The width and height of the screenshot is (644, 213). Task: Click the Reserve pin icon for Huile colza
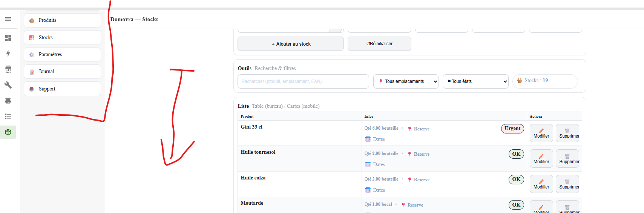click(x=409, y=180)
